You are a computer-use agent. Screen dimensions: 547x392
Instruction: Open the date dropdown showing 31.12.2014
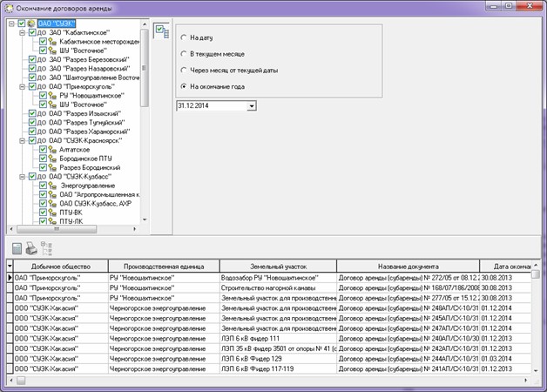pyautogui.click(x=252, y=105)
